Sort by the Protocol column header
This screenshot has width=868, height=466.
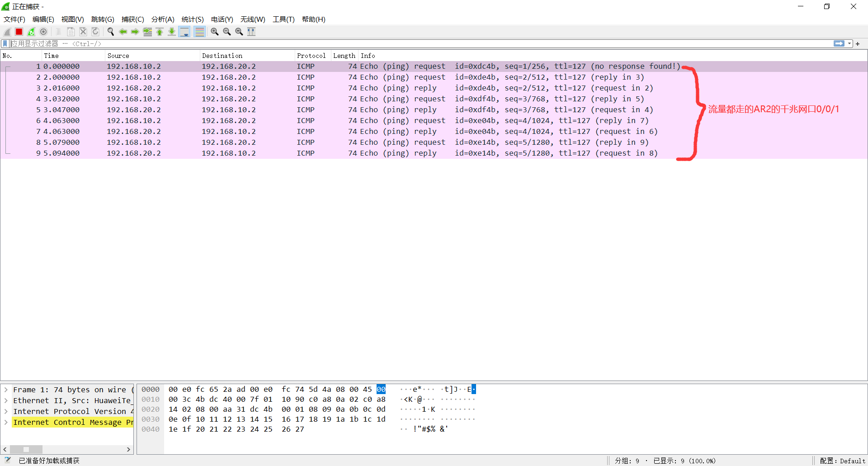click(313, 56)
